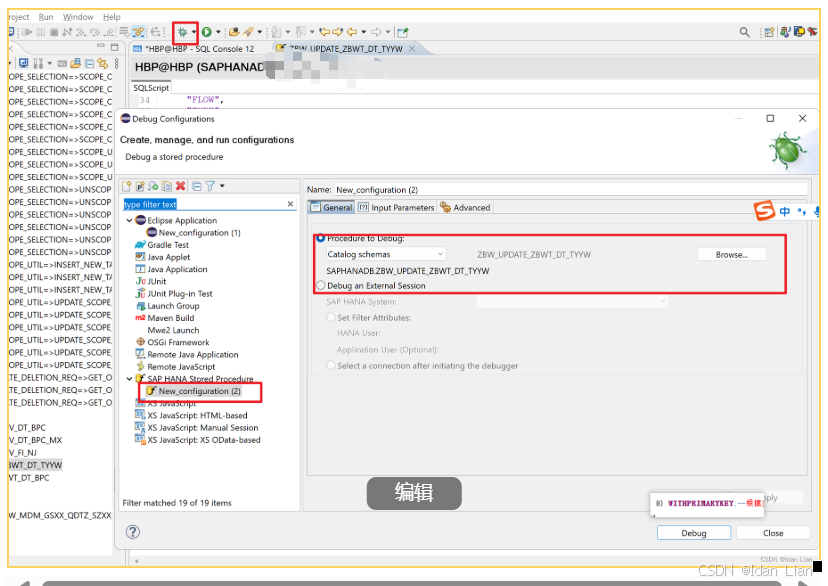Click Export launch configuration icon
828x586 pixels.
tap(153, 186)
